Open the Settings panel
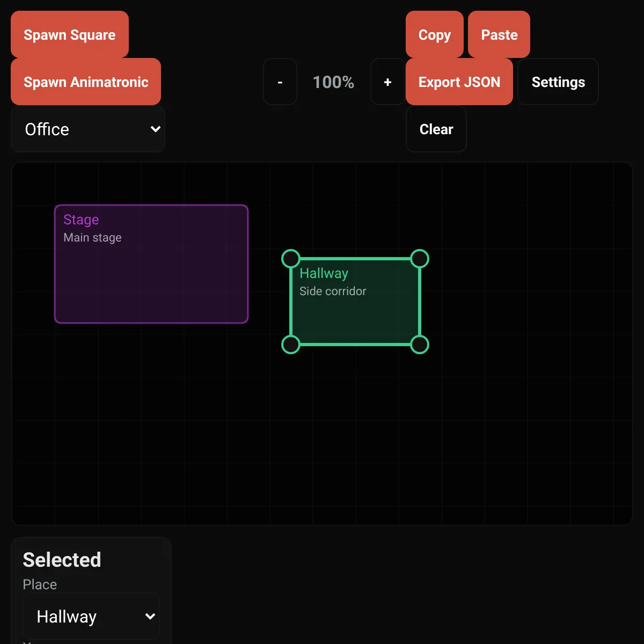The height and width of the screenshot is (644, 644). pos(558,82)
